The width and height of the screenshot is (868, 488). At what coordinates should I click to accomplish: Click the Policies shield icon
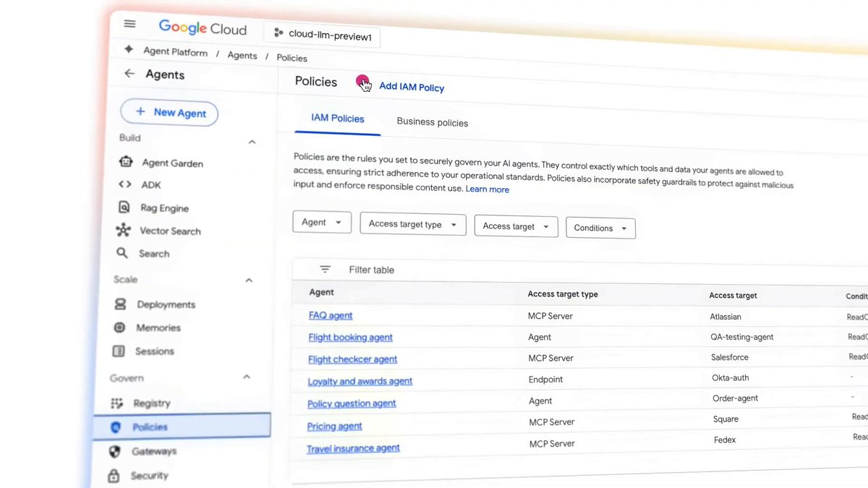116,427
